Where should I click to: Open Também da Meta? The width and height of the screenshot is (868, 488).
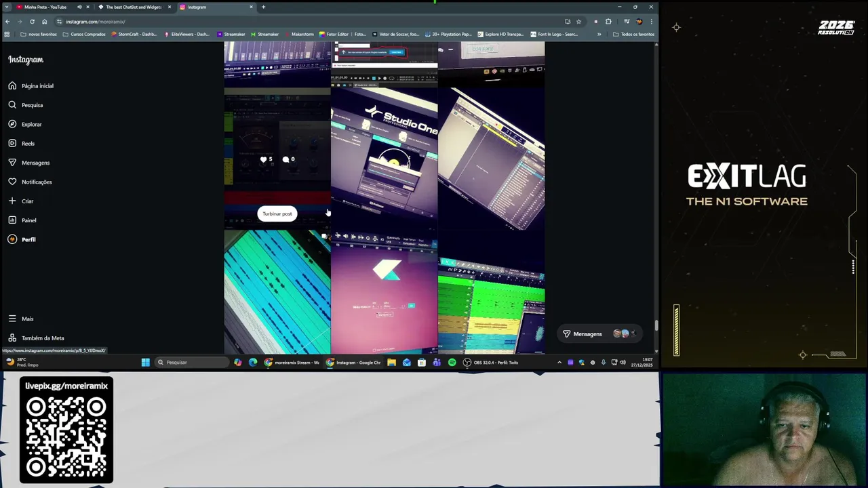(x=36, y=338)
